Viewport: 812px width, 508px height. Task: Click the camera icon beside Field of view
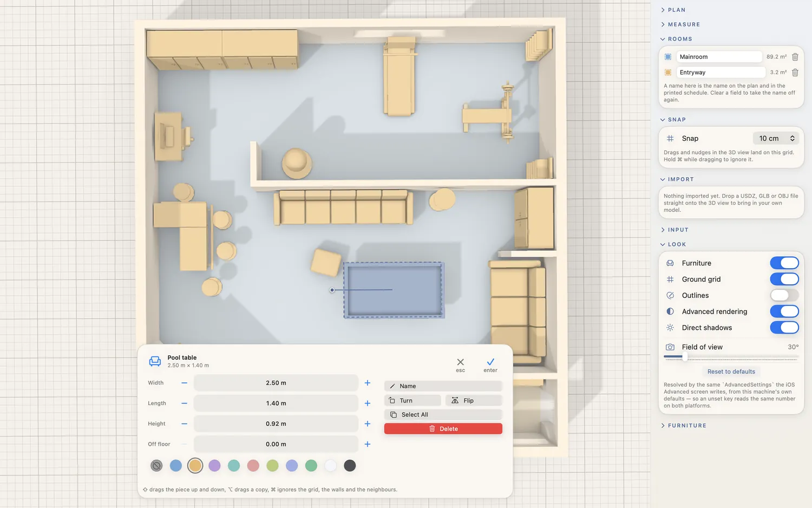[670, 347]
